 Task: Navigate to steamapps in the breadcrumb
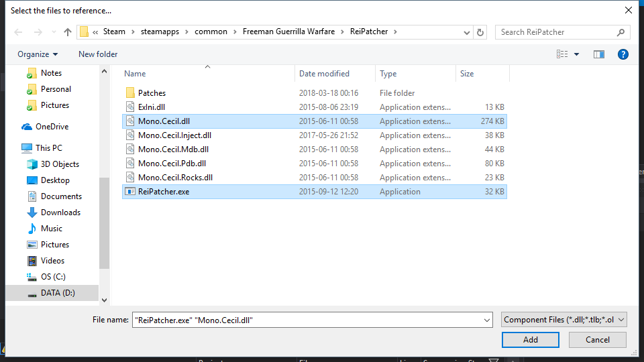160,32
